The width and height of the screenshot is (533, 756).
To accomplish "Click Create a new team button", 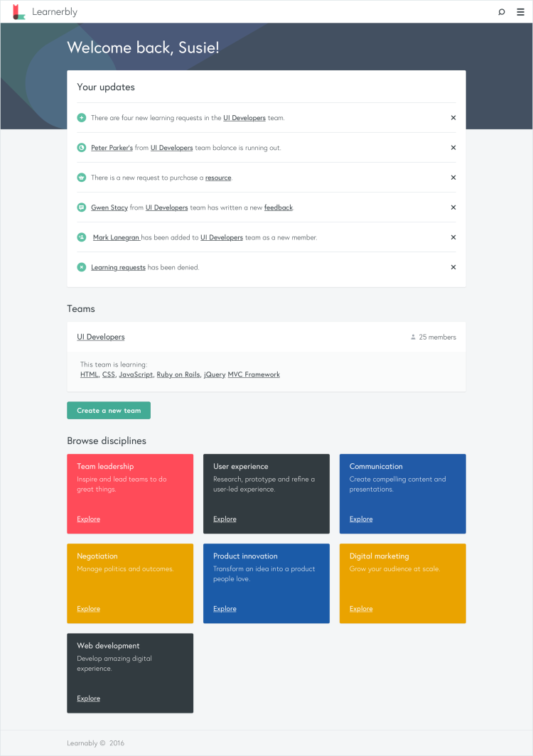I will coord(109,410).
